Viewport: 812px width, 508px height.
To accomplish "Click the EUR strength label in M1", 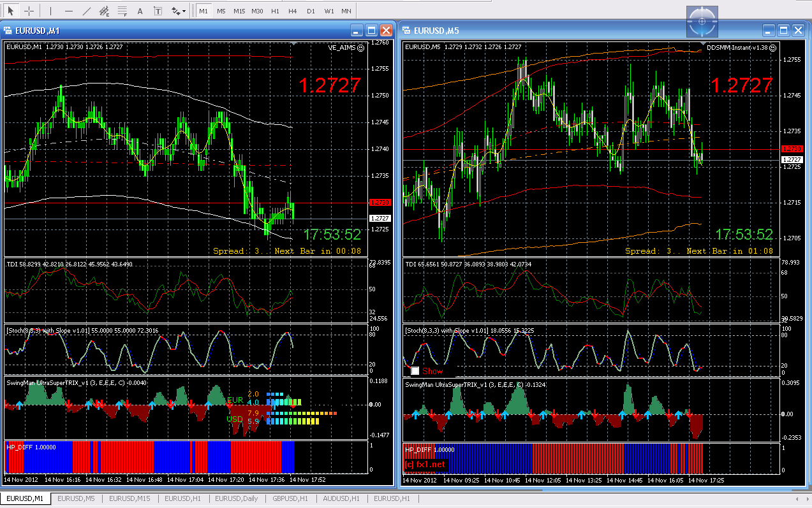I will click(x=234, y=401).
